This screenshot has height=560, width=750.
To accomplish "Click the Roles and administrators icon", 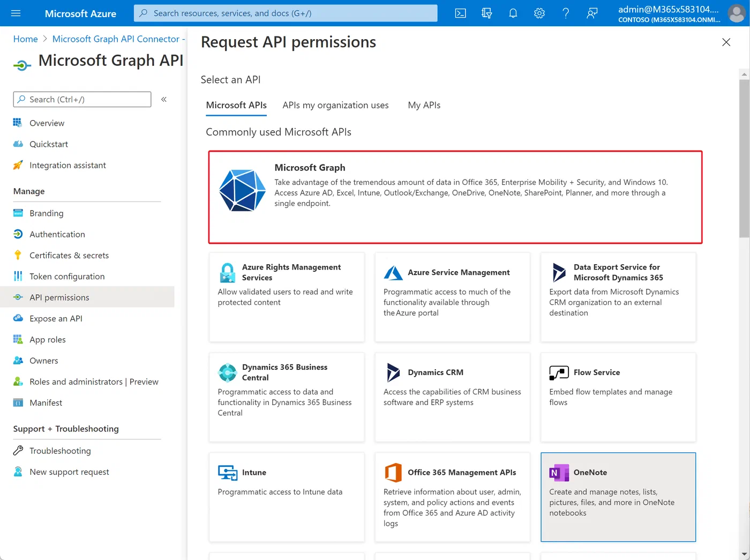I will (18, 382).
